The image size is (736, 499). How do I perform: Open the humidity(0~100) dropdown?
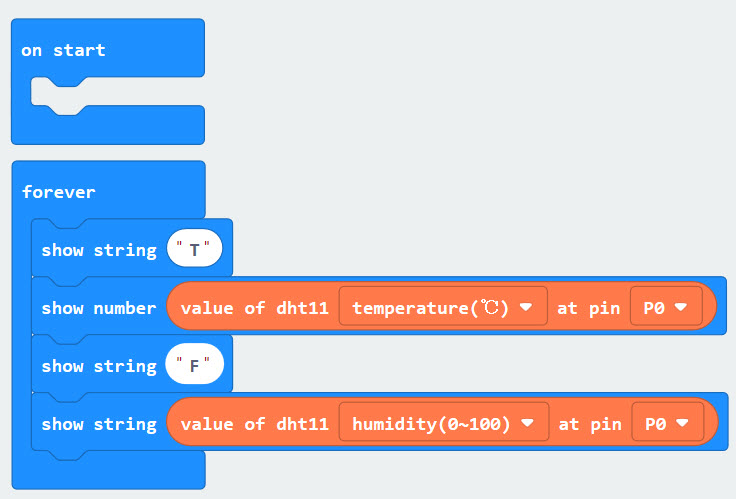[x=444, y=422]
